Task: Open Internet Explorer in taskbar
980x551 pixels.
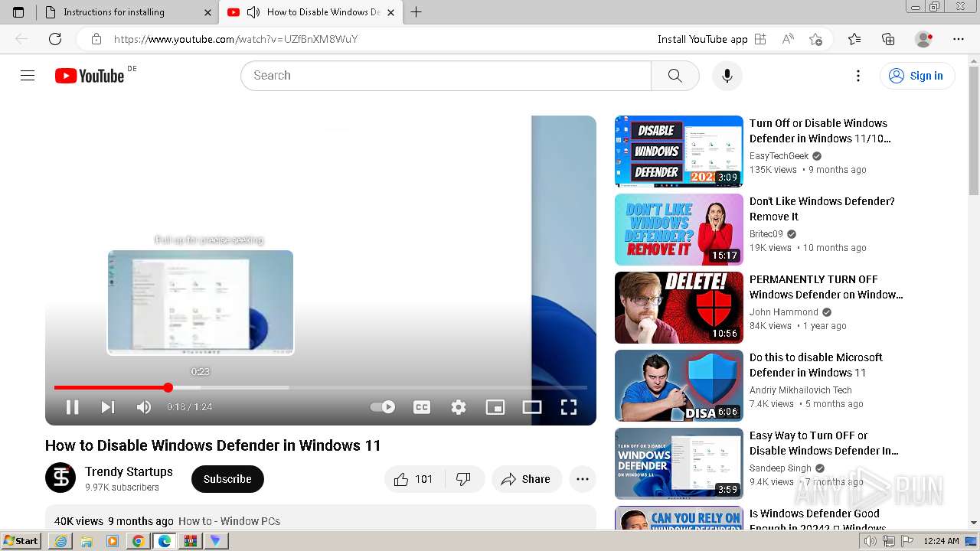Action: pos(60,541)
